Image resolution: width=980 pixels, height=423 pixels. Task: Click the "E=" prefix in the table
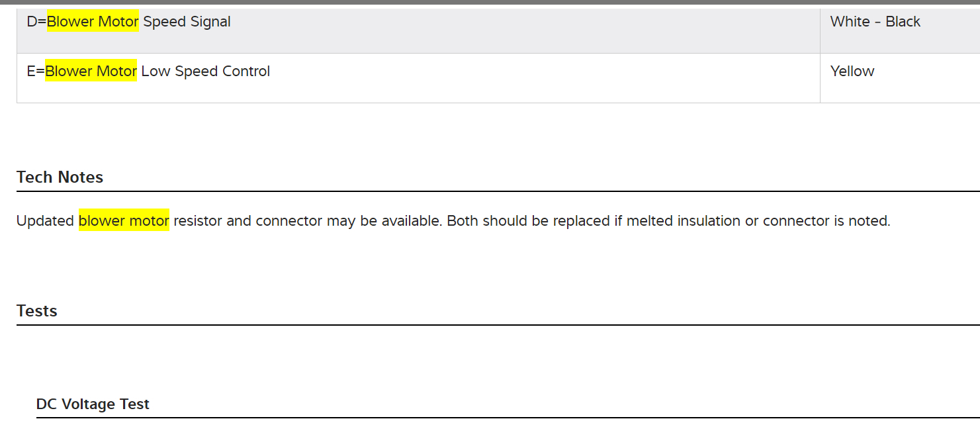[36, 71]
